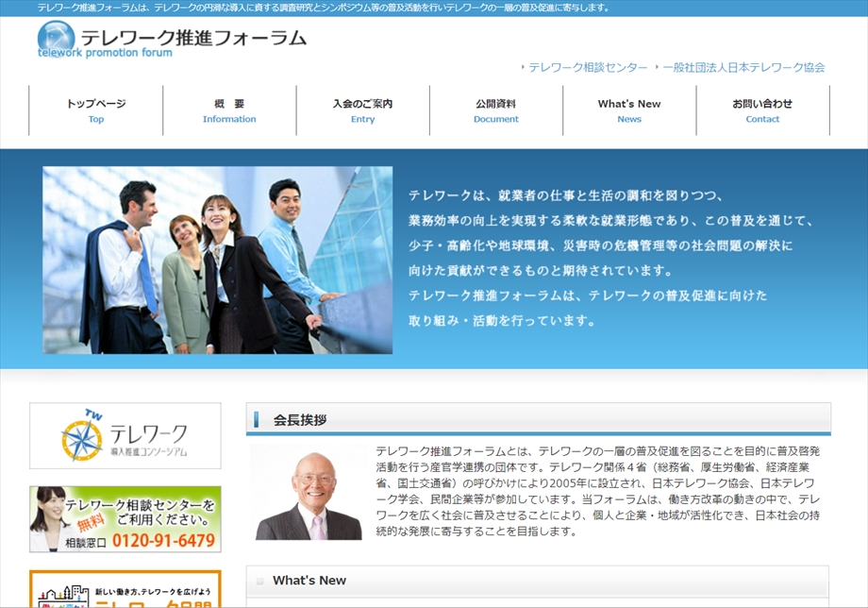Open the お問い合わせ Contact page
The image size is (868, 608).
pyautogui.click(x=762, y=110)
